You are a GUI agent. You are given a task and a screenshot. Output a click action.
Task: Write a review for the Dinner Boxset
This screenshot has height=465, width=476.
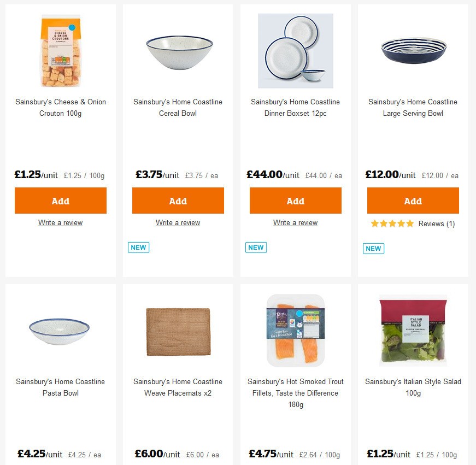click(295, 222)
